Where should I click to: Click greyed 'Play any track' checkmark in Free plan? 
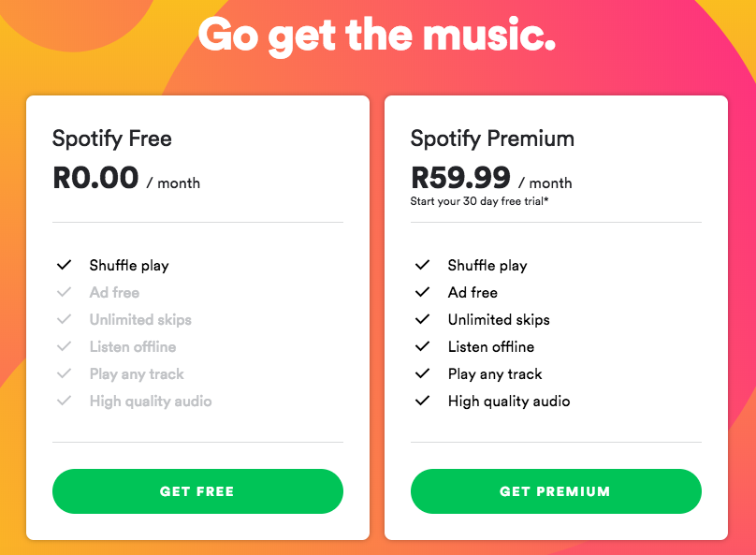tap(64, 373)
